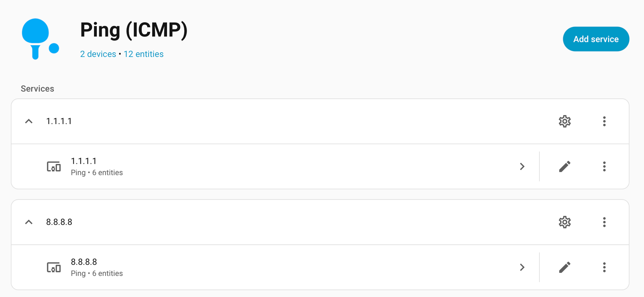Collapse the 1.1.1.1 service entry
Viewport: 644px width, 297px height.
(x=28, y=121)
